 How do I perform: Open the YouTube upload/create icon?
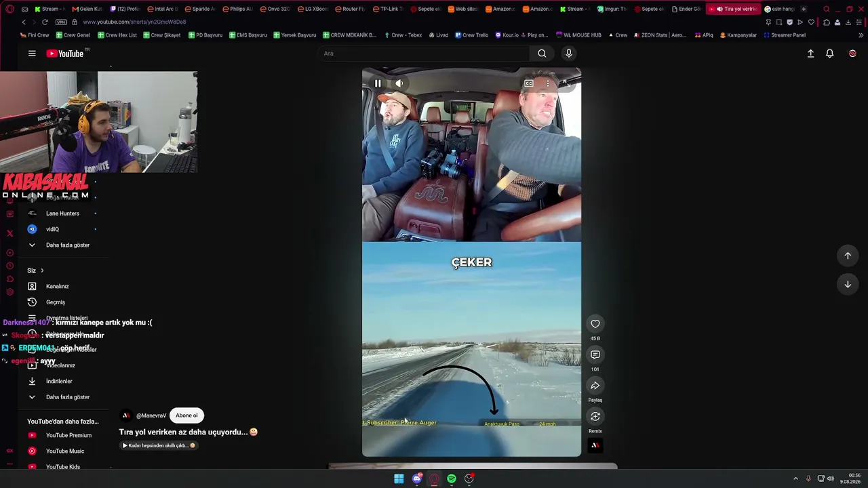click(x=810, y=54)
